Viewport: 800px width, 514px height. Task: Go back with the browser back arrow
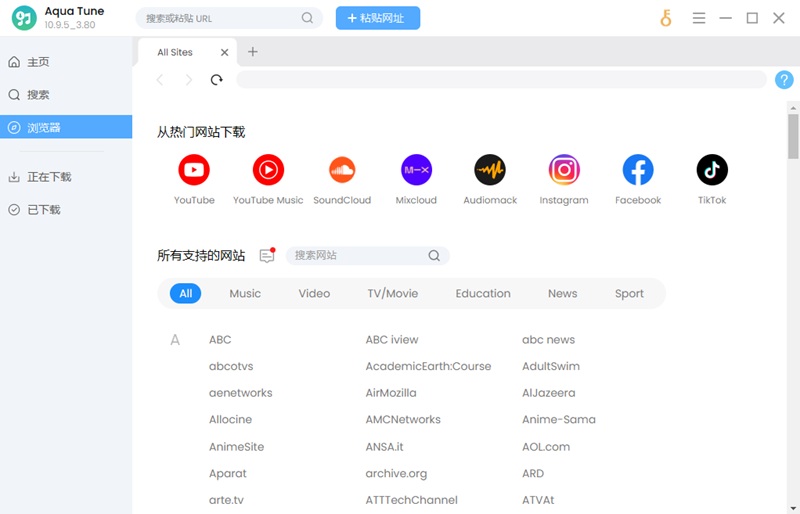[x=160, y=80]
